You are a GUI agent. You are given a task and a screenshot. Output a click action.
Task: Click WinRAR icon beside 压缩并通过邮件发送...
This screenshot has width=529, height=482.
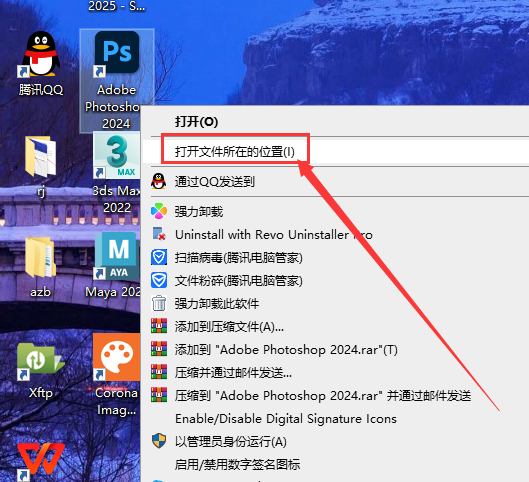coord(159,372)
